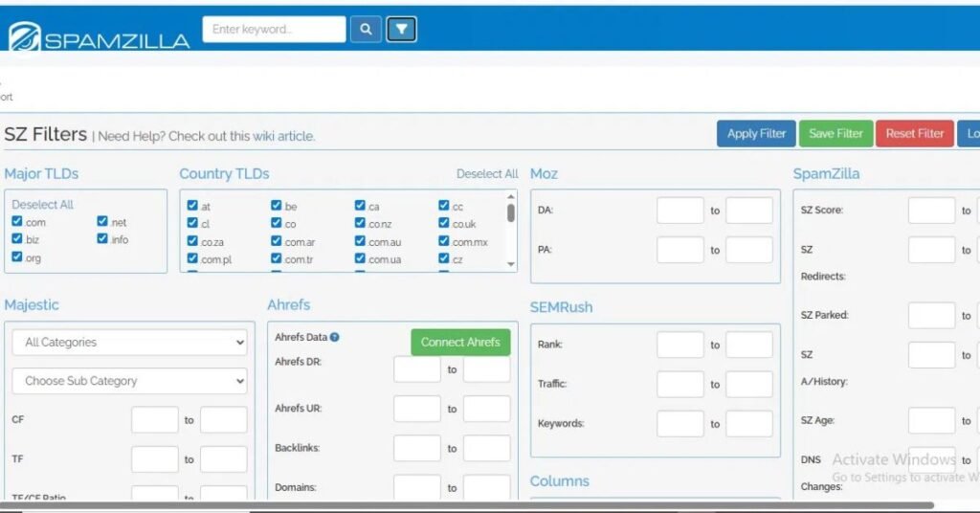980x513 pixels.
Task: Uncheck the .org checkbox
Action: tap(17, 256)
